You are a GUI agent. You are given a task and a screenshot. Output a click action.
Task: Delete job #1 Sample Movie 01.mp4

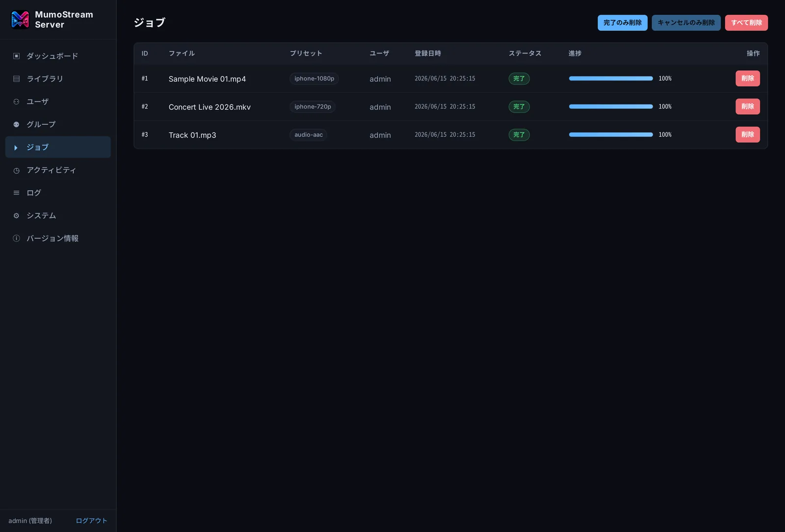(x=747, y=78)
